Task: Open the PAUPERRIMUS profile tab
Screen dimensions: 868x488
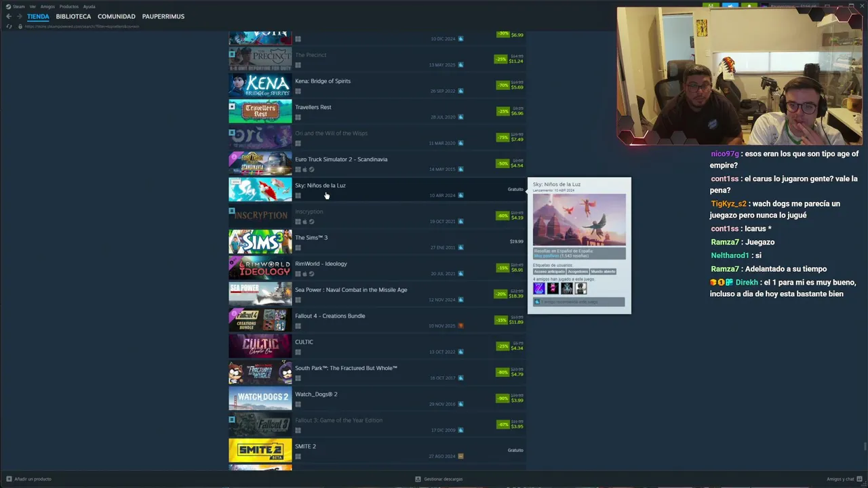Action: 163,16
